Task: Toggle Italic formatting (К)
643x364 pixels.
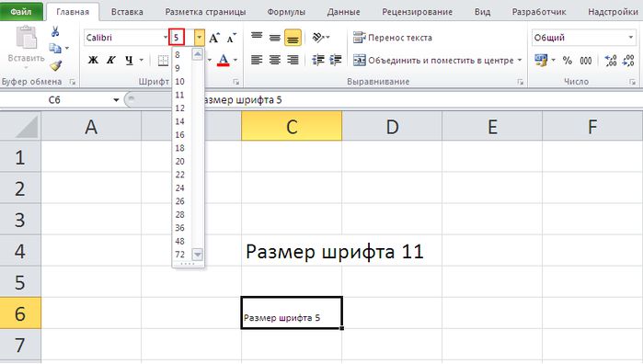Action: pyautogui.click(x=110, y=61)
